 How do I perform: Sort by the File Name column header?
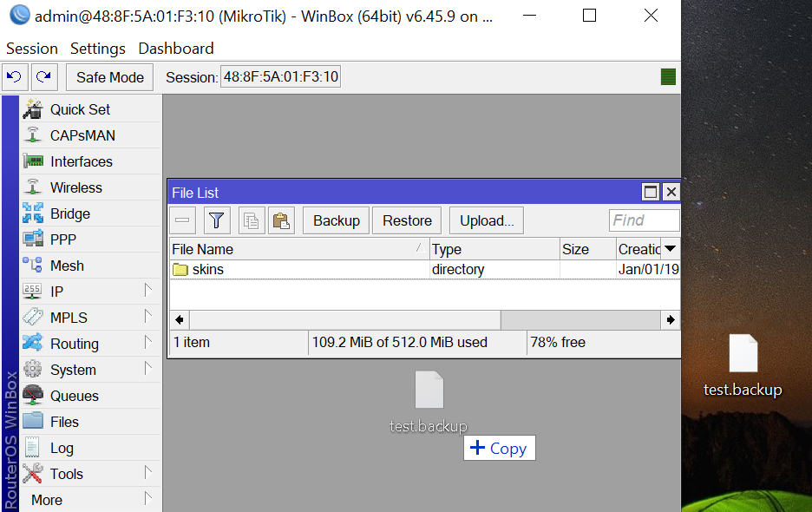pyautogui.click(x=299, y=249)
